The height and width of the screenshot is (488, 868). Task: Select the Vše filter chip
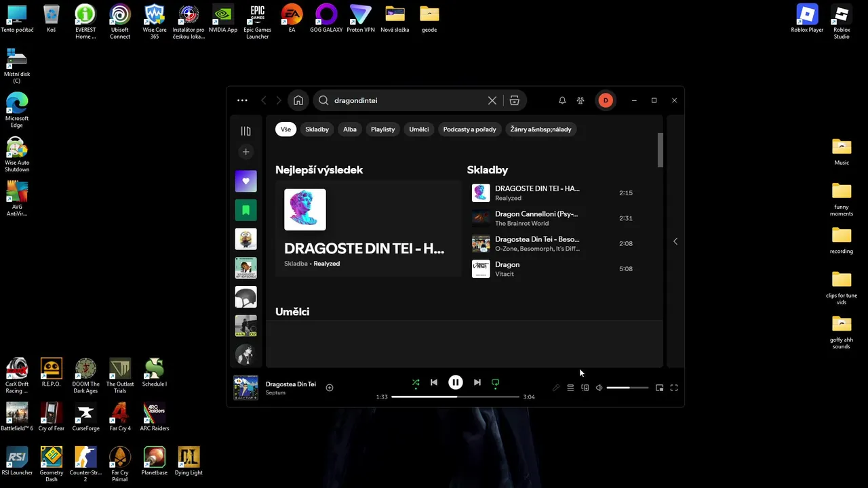point(285,129)
